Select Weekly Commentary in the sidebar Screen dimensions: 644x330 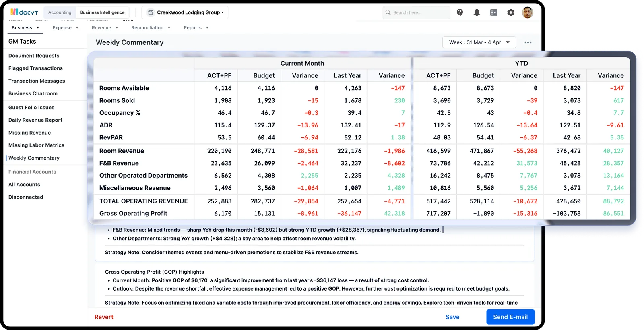point(34,158)
